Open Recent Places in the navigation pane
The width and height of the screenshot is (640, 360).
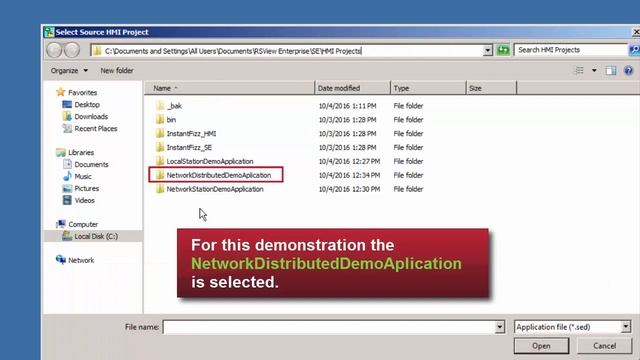tap(90, 129)
